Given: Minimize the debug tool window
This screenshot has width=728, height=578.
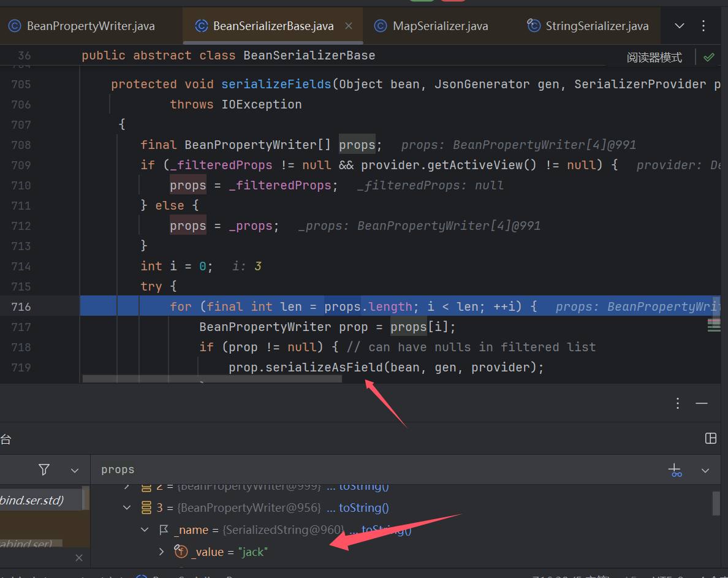Looking at the screenshot, I should tap(702, 403).
